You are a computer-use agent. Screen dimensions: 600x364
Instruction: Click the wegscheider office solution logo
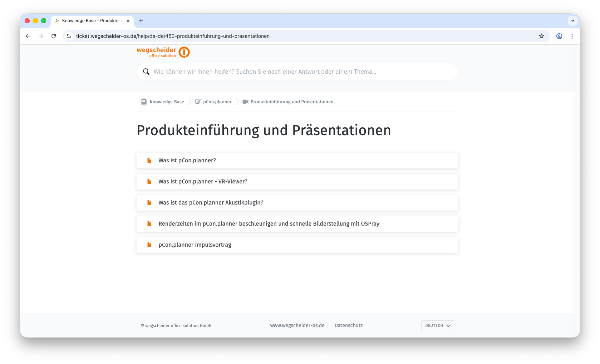(x=163, y=52)
